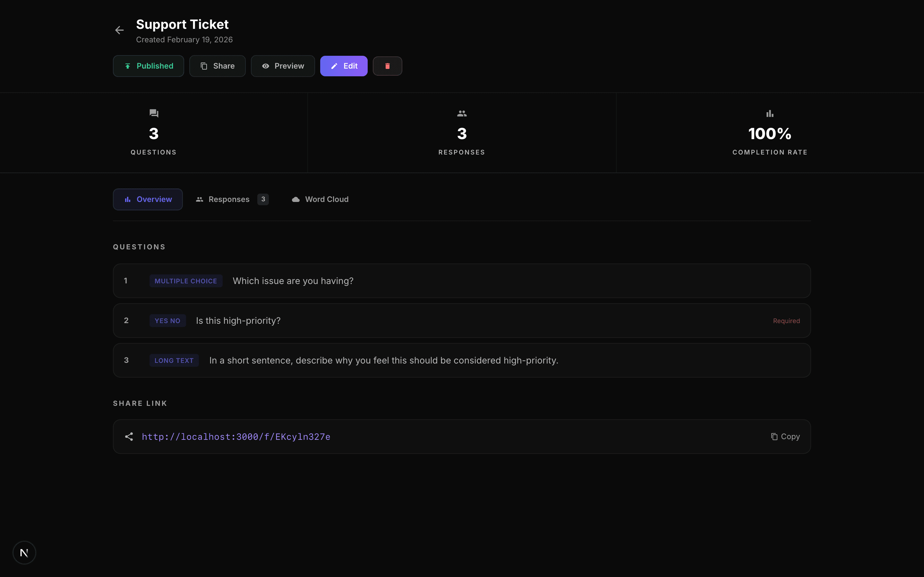Click the share icon beside the link
Screen dimensions: 924x577
click(129, 437)
